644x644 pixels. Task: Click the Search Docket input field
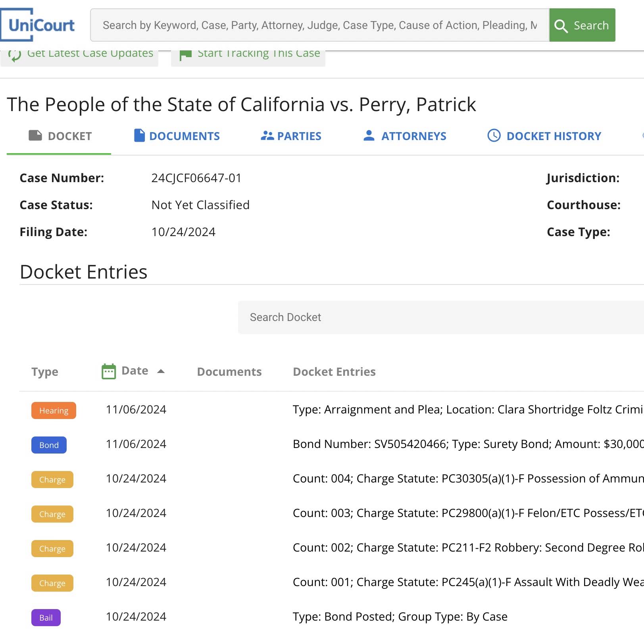[x=441, y=317]
